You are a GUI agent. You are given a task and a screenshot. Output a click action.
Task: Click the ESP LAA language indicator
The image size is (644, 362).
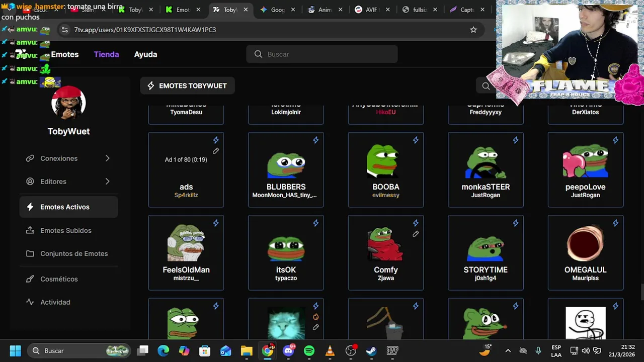tap(556, 351)
